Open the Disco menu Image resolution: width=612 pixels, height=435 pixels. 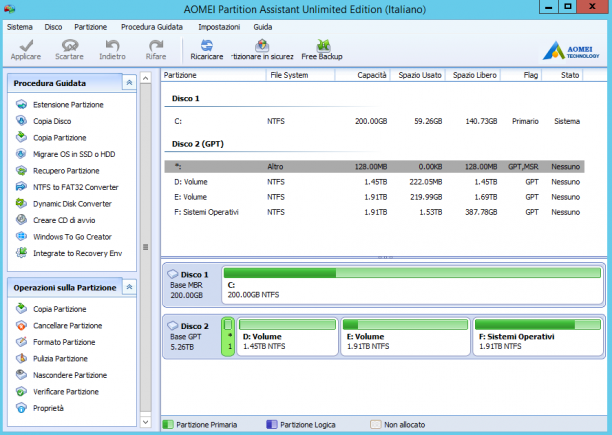pos(53,27)
